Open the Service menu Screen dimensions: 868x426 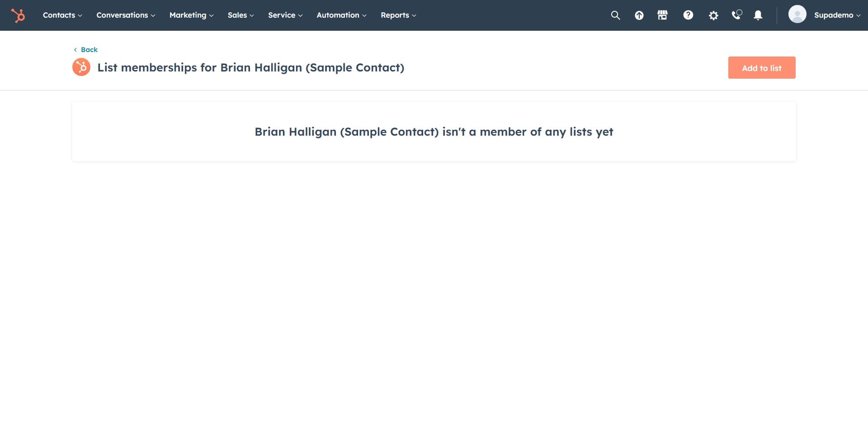[285, 15]
